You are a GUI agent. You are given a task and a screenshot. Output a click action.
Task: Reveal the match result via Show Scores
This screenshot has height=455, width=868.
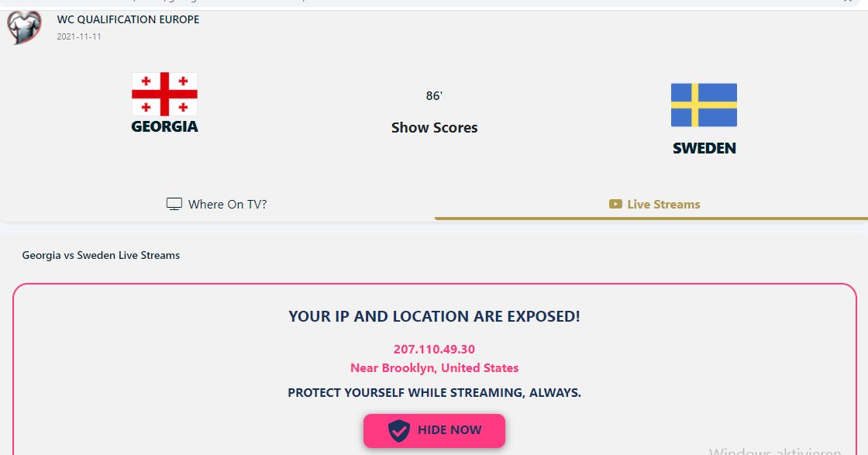click(x=434, y=128)
